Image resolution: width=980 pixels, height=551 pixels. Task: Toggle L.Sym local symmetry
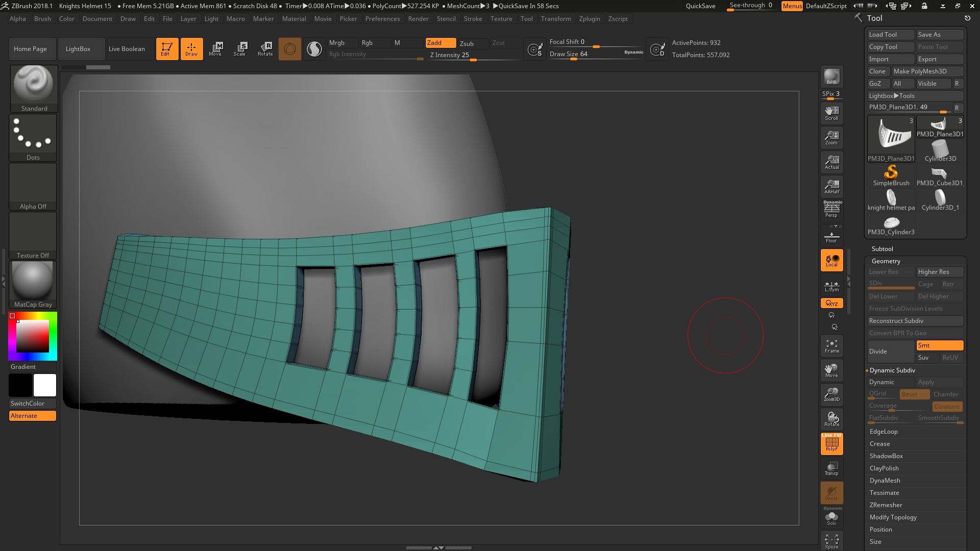pyautogui.click(x=831, y=286)
